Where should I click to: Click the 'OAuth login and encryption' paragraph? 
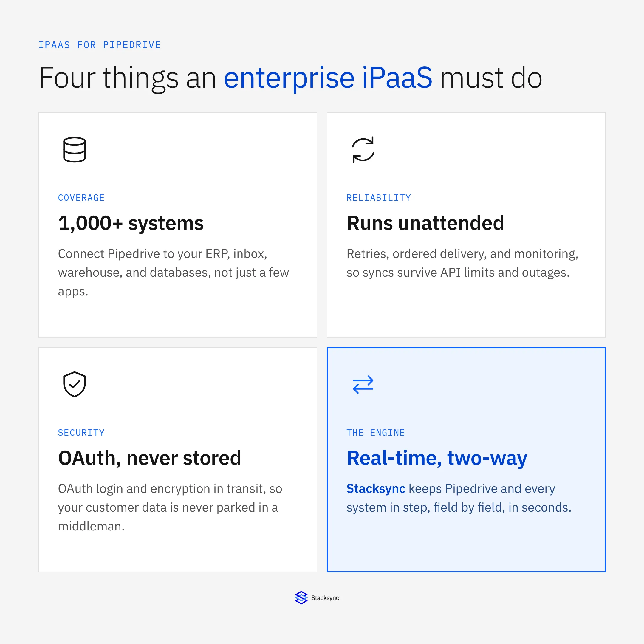pyautogui.click(x=170, y=507)
